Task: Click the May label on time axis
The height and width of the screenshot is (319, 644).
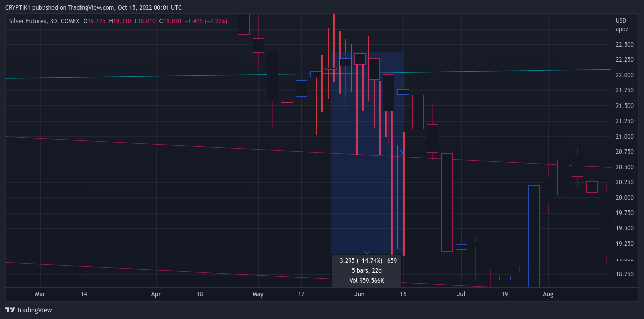Action: coord(258,294)
